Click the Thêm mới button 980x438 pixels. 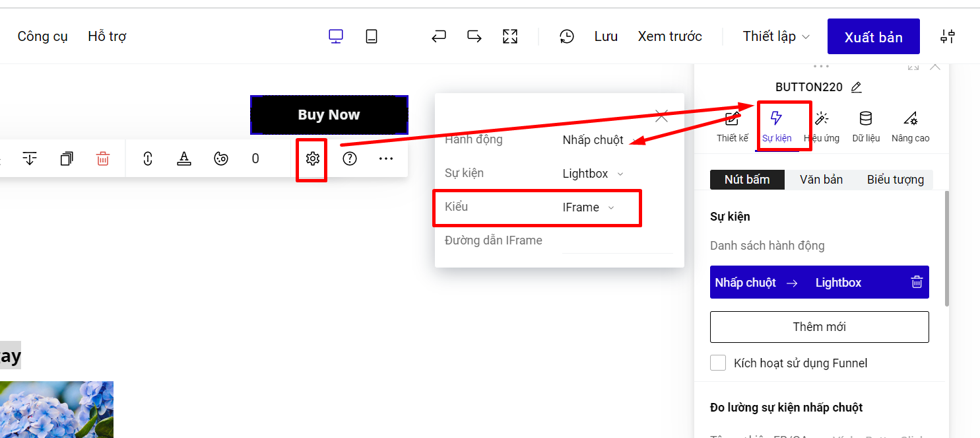pos(819,327)
